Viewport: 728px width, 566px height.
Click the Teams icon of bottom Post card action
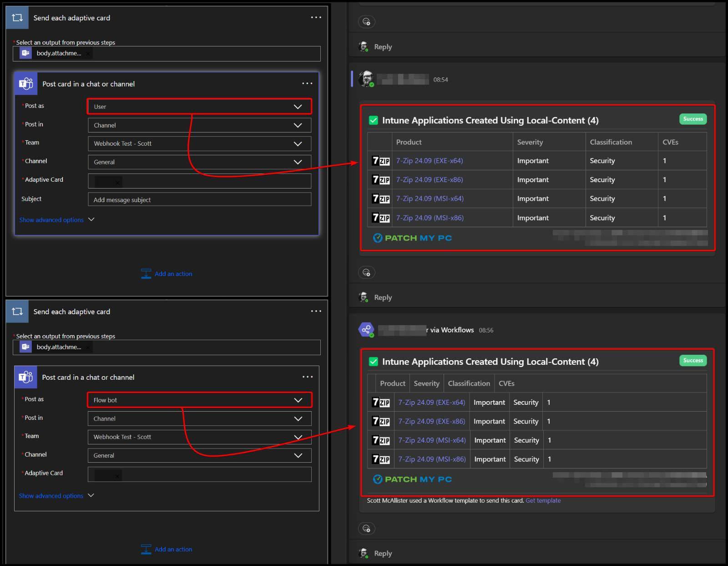pos(25,377)
